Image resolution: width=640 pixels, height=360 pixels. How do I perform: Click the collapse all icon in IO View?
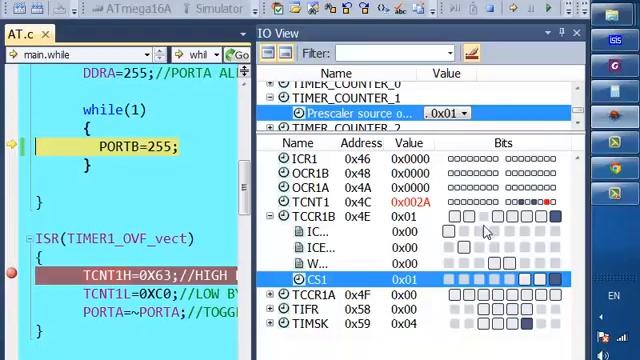pyautogui.click(x=268, y=53)
